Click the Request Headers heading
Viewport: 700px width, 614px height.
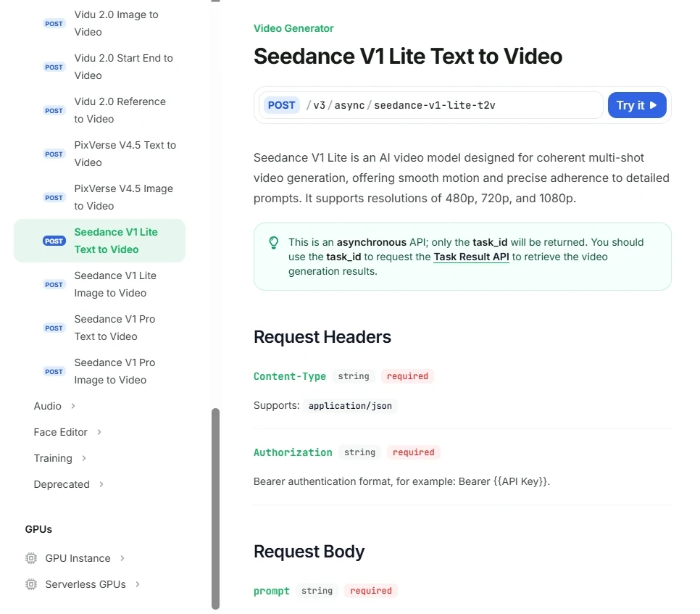pos(322,336)
